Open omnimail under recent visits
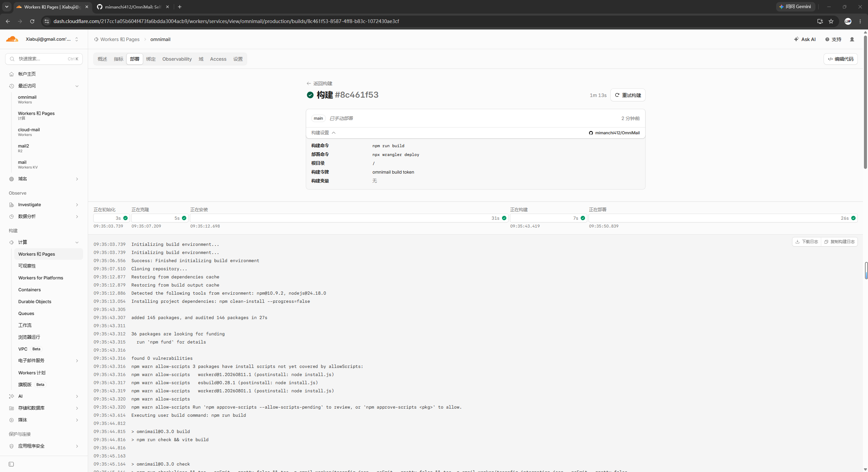Screen dimensions: 868x472 tap(27, 99)
